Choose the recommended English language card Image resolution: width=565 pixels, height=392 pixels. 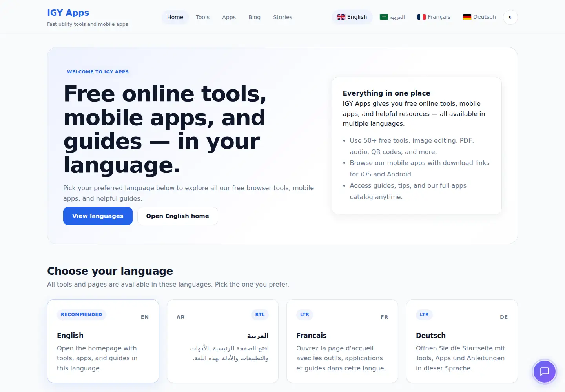point(103,341)
